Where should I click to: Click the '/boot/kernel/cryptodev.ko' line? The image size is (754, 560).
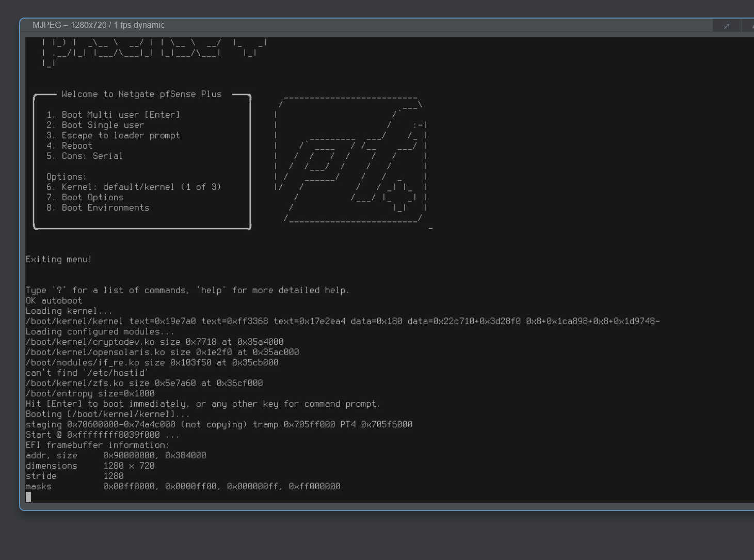tap(154, 342)
